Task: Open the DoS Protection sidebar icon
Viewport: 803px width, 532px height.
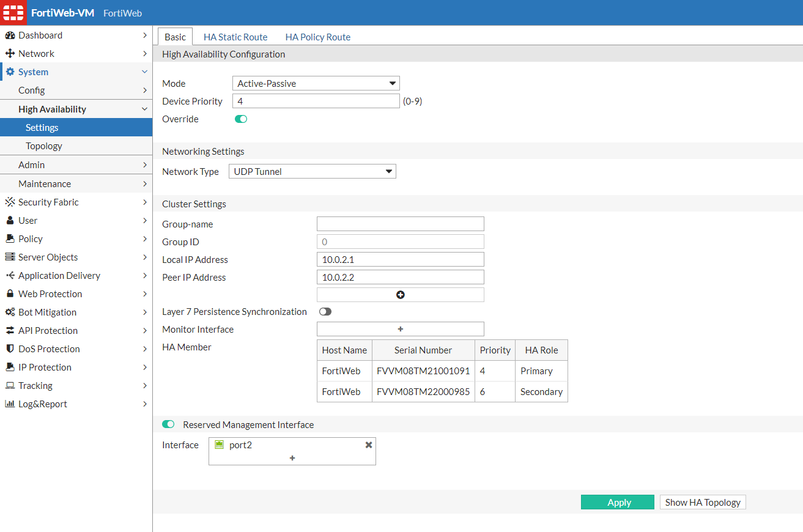Action: pyautogui.click(x=10, y=349)
